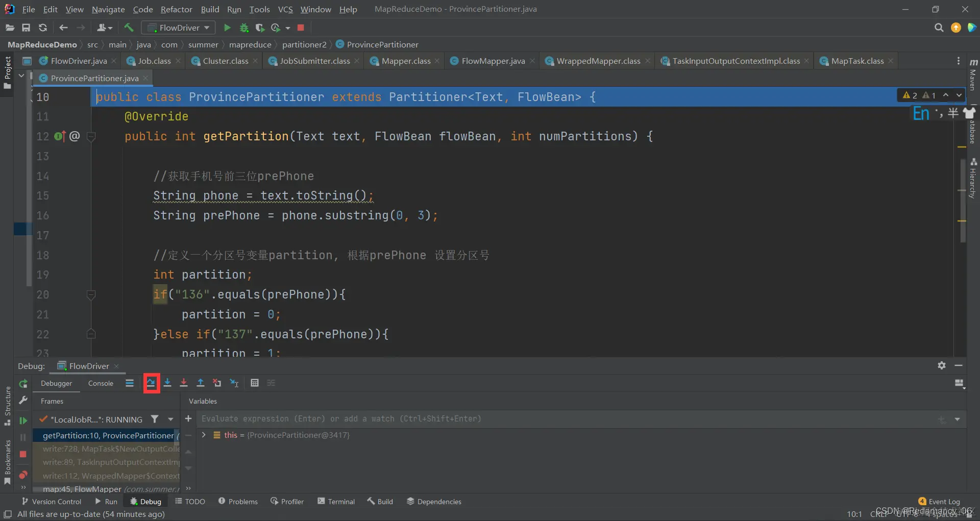This screenshot has width=980, height=521.
Task: Switch to the Console tab
Action: point(101,383)
